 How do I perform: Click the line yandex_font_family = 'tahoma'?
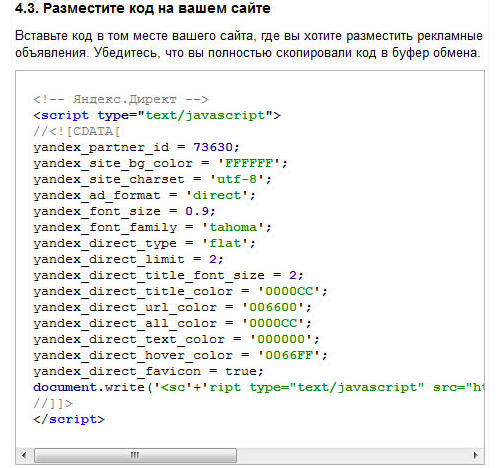tap(152, 227)
